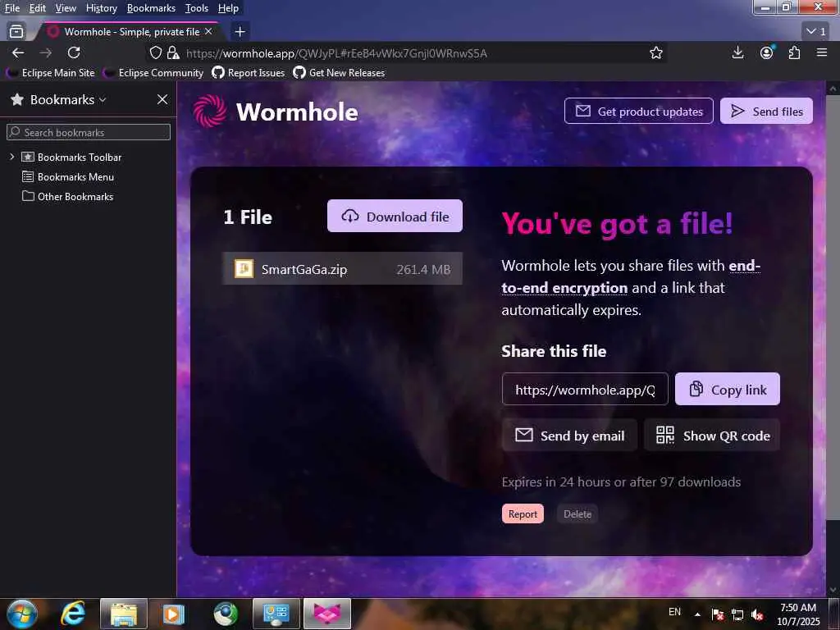Image resolution: width=840 pixels, height=630 pixels.
Task: Open the Extensions puzzle icon
Action: pos(794,52)
